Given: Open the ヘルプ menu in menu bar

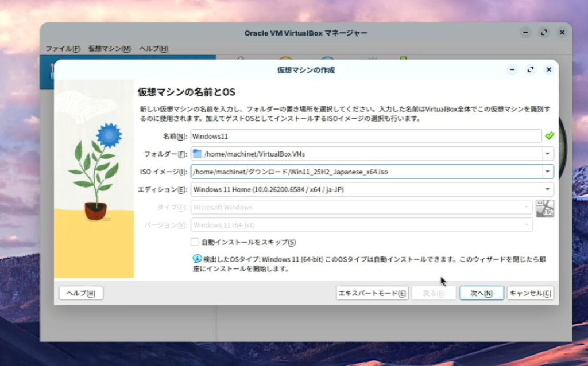Looking at the screenshot, I should click(154, 49).
